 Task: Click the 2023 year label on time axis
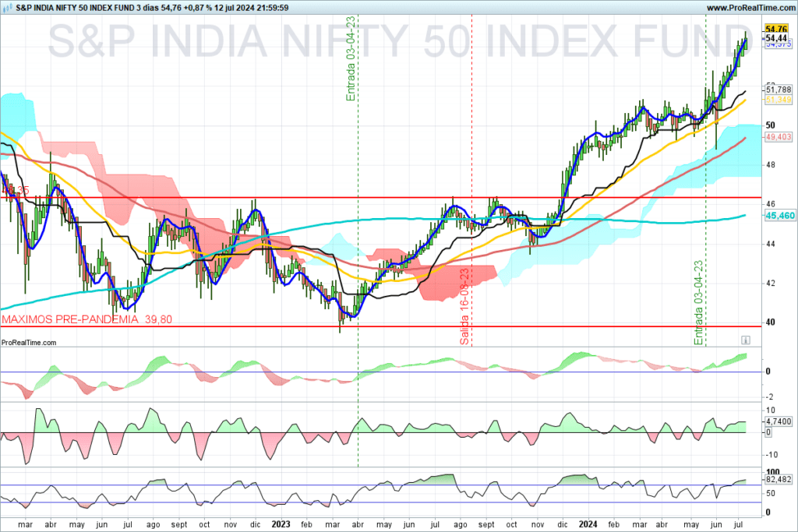point(281,524)
